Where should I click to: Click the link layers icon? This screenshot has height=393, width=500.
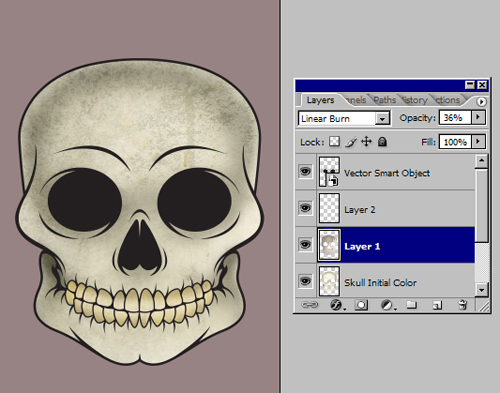(309, 305)
